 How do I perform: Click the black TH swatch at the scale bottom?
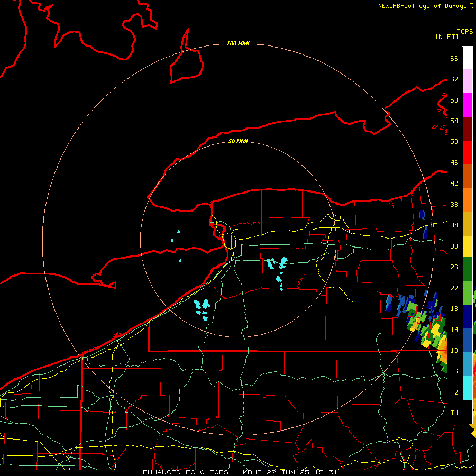(467, 411)
